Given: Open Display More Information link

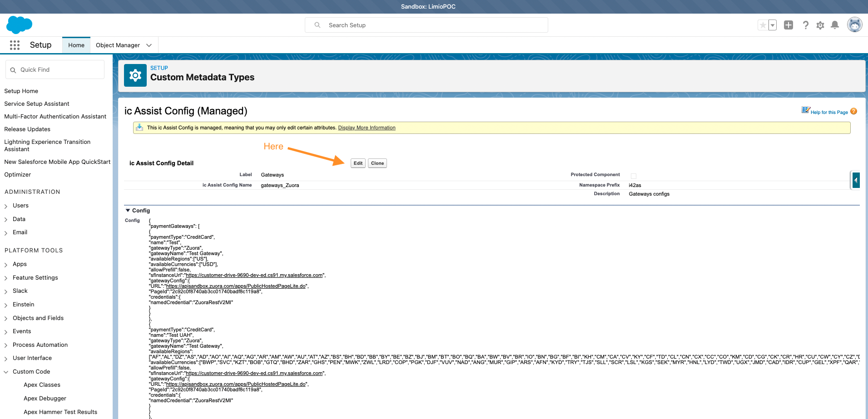Looking at the screenshot, I should [367, 128].
